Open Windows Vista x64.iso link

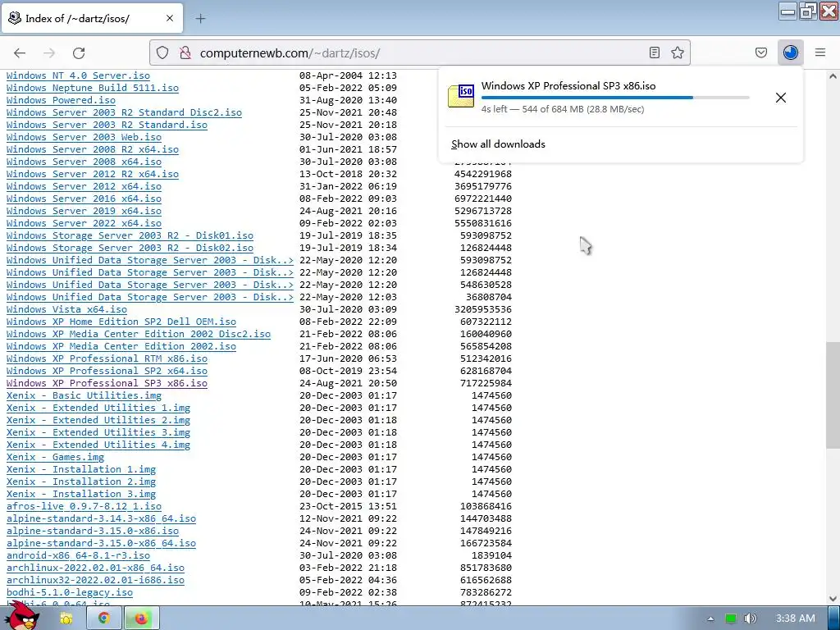(67, 309)
